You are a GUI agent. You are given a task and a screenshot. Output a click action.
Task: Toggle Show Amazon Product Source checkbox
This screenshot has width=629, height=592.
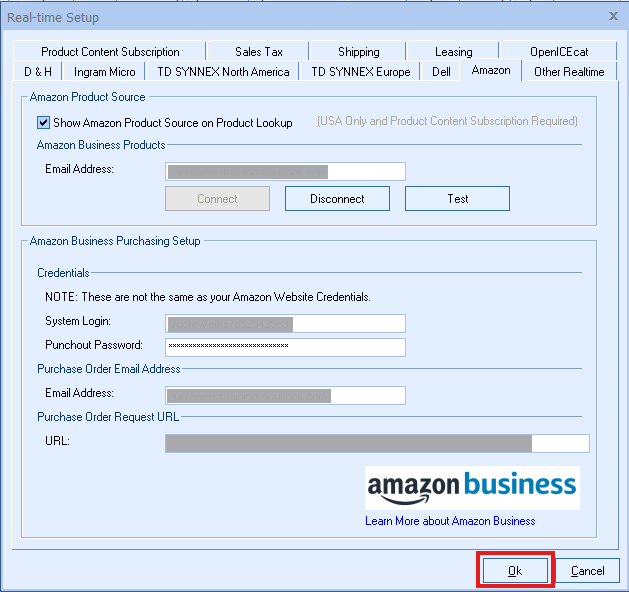point(43,122)
